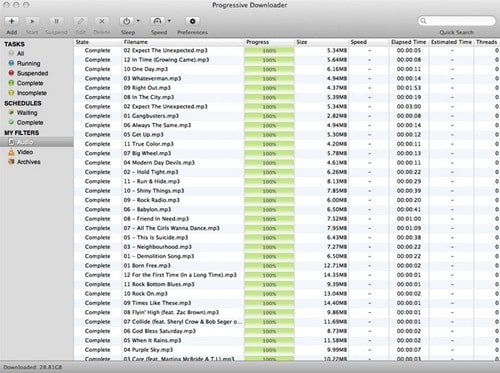The image size is (500, 373).
Task: Select All tasks in sidebar
Action: (x=20, y=53)
